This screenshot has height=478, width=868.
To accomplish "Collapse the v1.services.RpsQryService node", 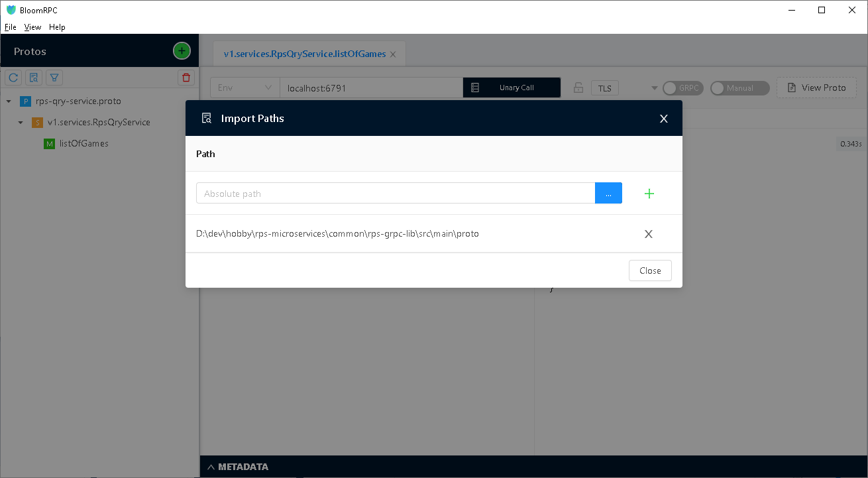I will click(21, 123).
